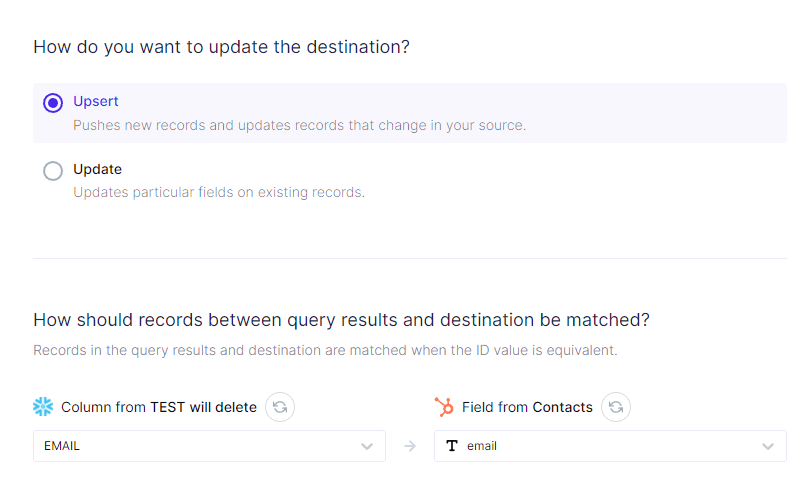Viewport: 805px width, 493px height.
Task: Click the Update option label
Action: click(97, 170)
